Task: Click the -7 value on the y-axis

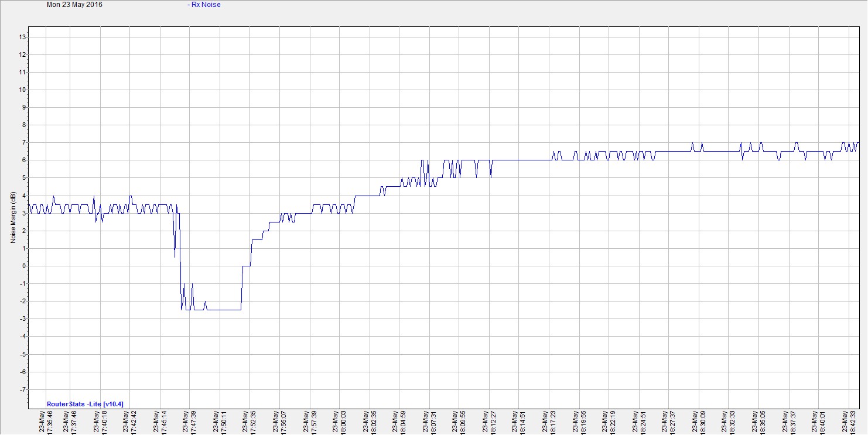Action: click(x=22, y=389)
